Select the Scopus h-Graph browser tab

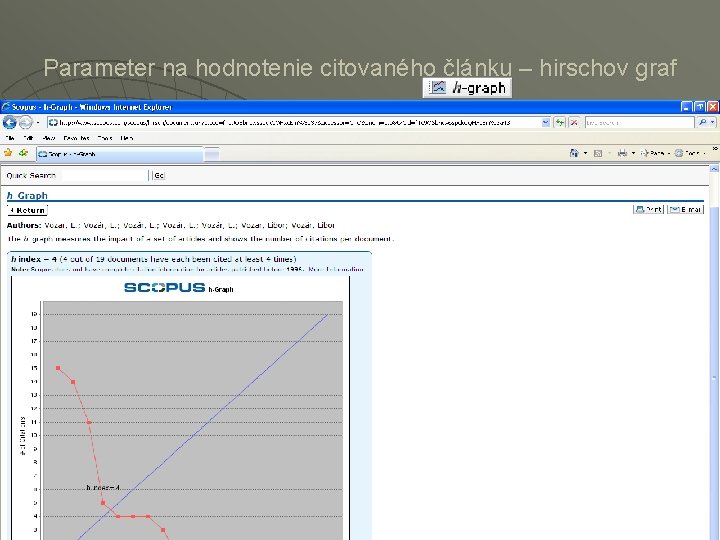click(119, 154)
